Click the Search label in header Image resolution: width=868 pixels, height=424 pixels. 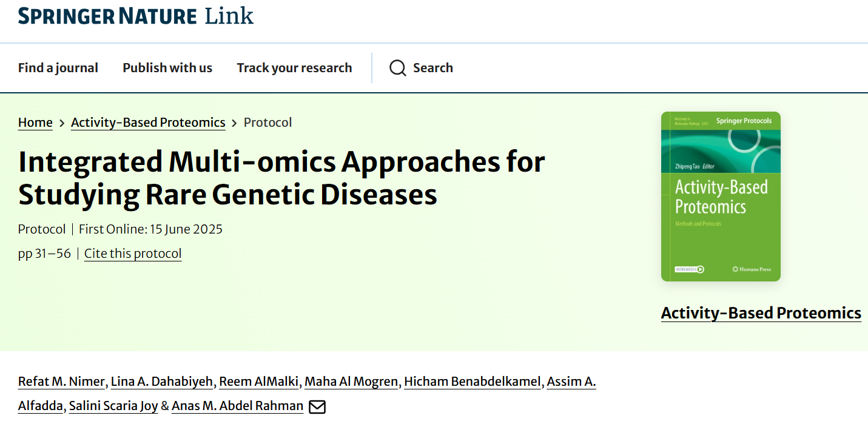tap(432, 68)
